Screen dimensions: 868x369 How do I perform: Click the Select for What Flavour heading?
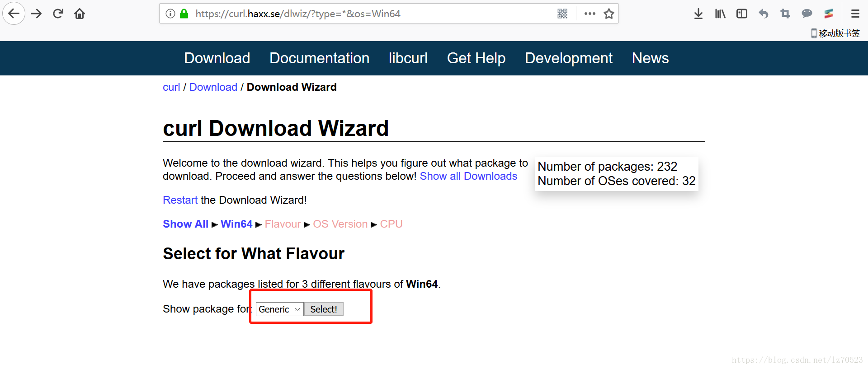coord(254,253)
